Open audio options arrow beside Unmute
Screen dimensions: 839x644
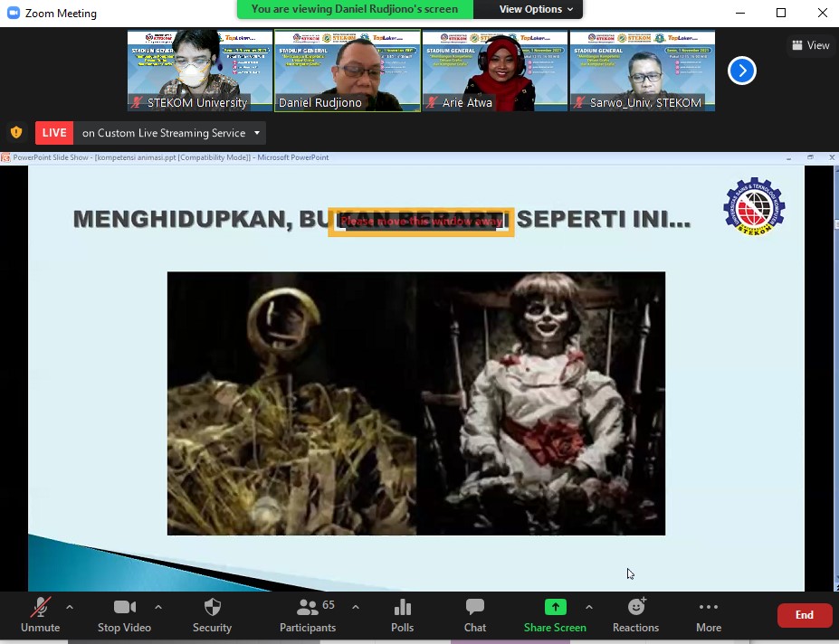70,607
